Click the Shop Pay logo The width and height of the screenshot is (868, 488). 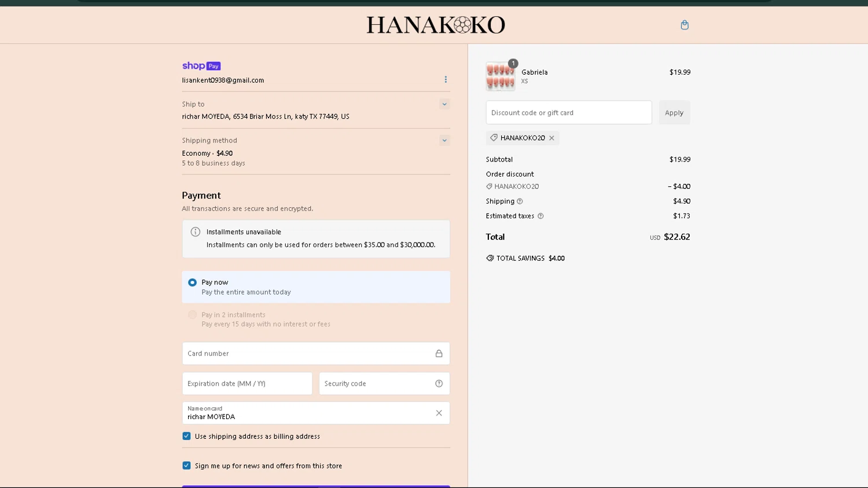201,66
